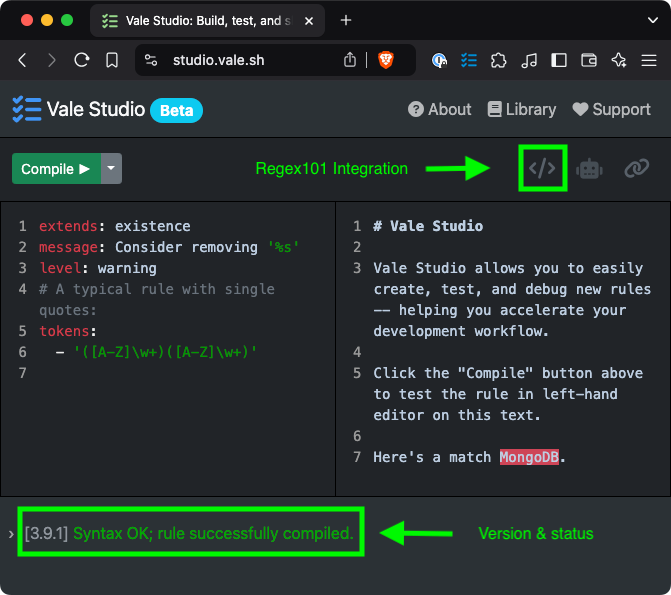Expand the Compile button dropdown arrow
The width and height of the screenshot is (671, 595).
pos(111,169)
